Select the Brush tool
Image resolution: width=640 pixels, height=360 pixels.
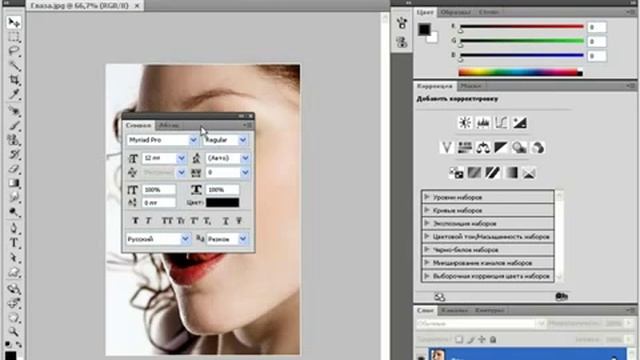pyautogui.click(x=14, y=125)
